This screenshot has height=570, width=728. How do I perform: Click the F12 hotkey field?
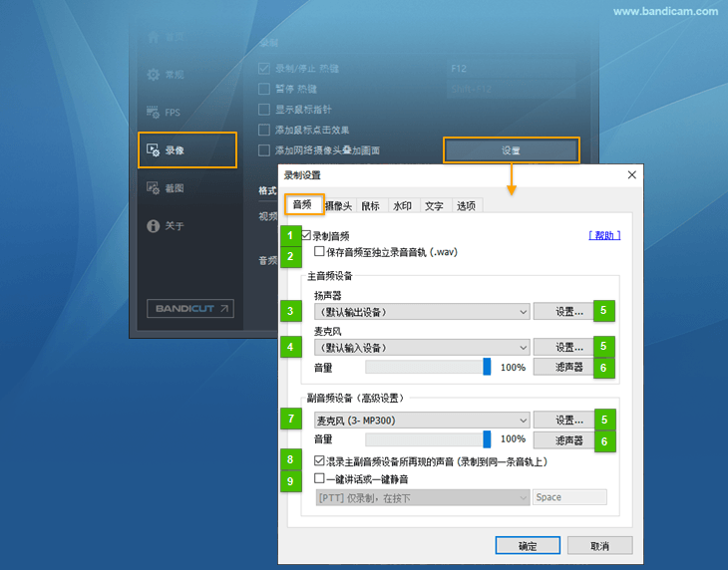pos(512,69)
